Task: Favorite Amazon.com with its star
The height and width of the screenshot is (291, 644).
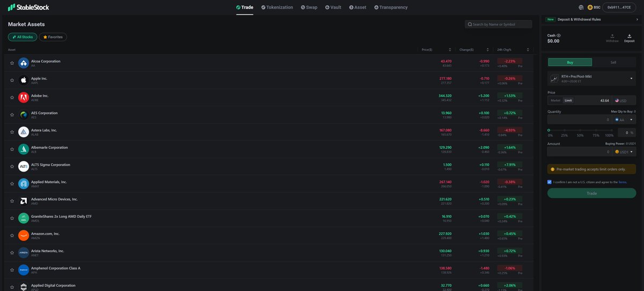Action: (12, 235)
